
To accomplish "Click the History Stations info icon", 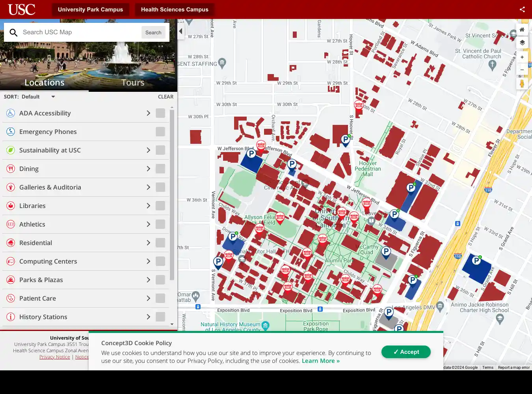I will click(11, 317).
